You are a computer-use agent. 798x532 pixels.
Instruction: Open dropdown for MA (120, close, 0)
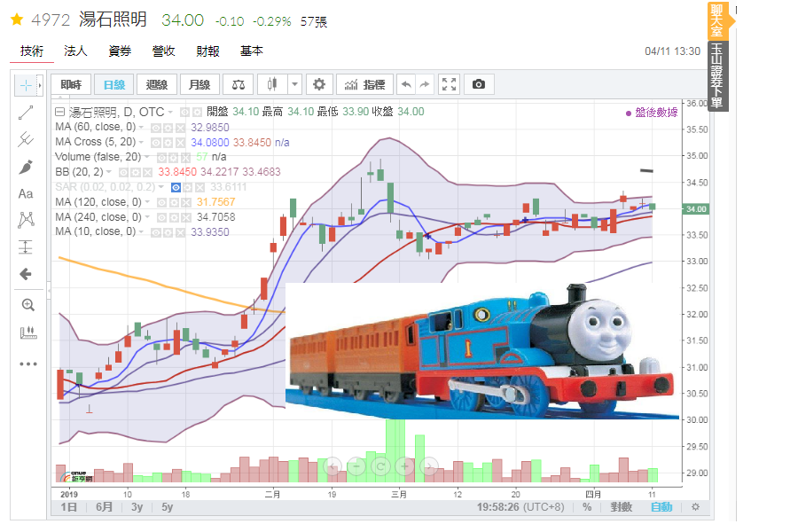[147, 202]
